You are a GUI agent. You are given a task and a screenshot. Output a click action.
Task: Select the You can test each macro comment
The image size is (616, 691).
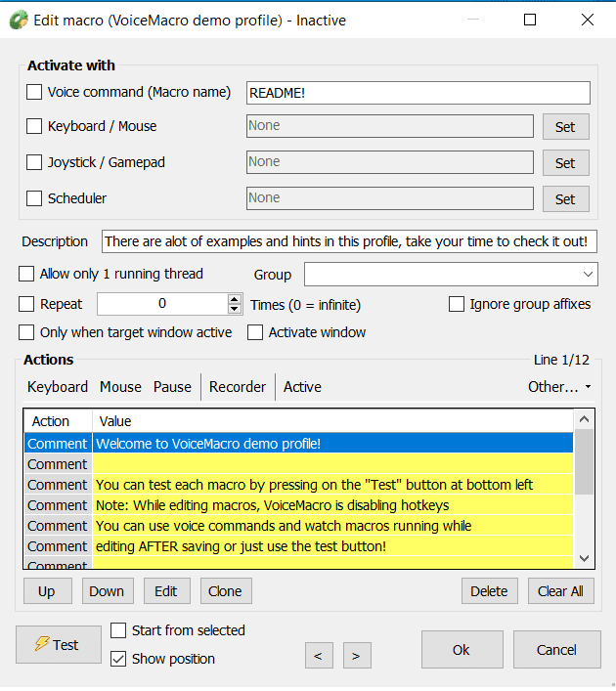click(x=298, y=485)
